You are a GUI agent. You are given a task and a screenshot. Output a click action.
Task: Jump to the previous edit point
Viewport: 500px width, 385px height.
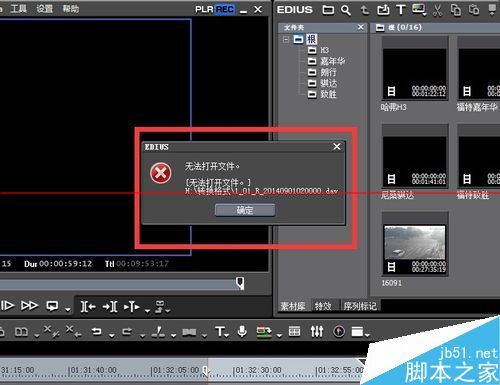pyautogui.click(x=88, y=306)
